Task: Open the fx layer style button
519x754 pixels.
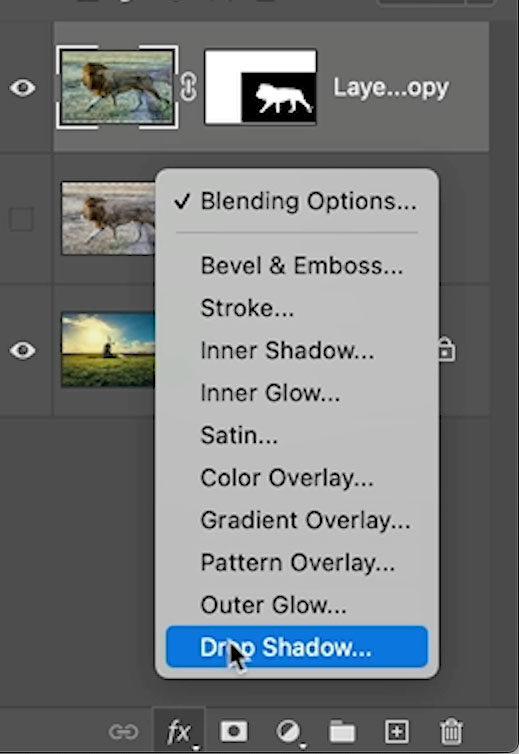Action: tap(179, 732)
